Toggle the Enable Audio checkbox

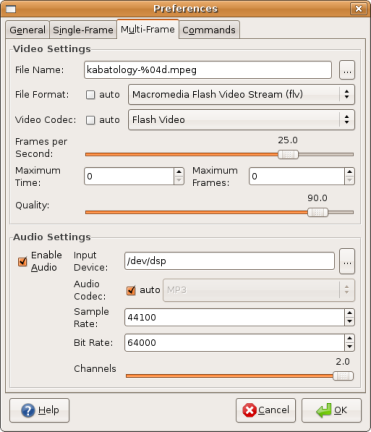pos(23,261)
